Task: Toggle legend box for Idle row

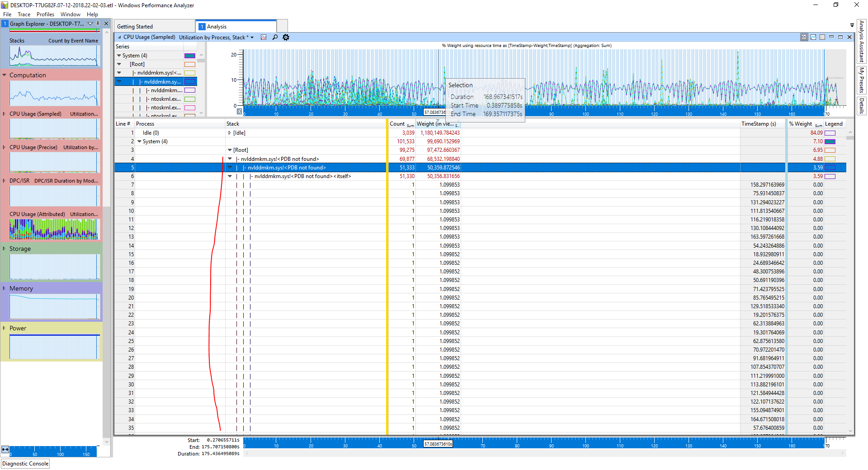Action: pyautogui.click(x=830, y=133)
